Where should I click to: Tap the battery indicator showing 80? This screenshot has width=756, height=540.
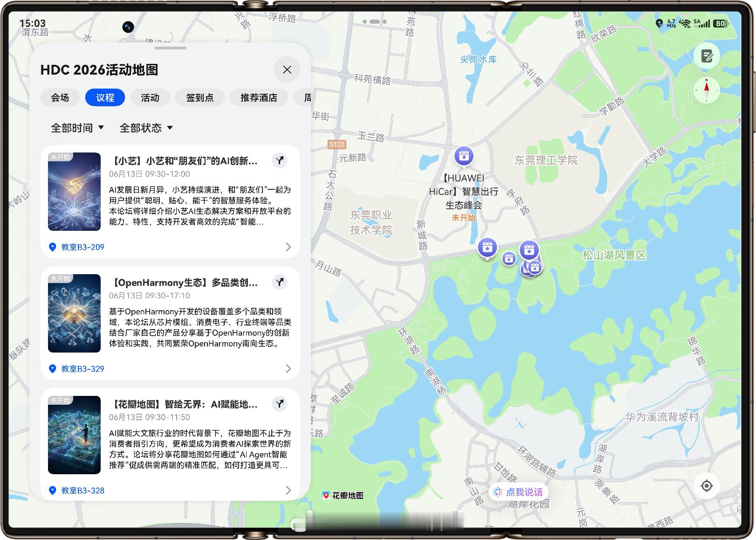[x=721, y=23]
